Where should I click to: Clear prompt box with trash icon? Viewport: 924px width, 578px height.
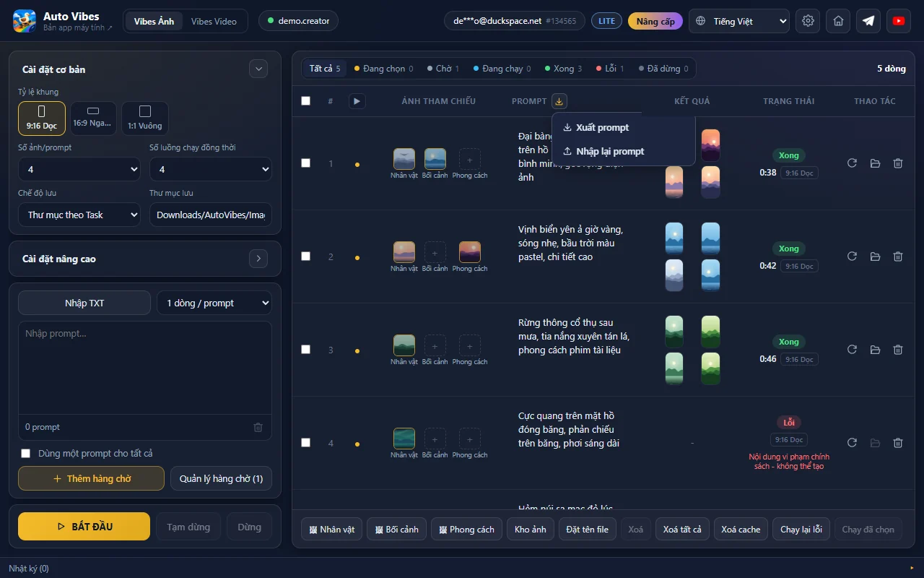pyautogui.click(x=258, y=427)
